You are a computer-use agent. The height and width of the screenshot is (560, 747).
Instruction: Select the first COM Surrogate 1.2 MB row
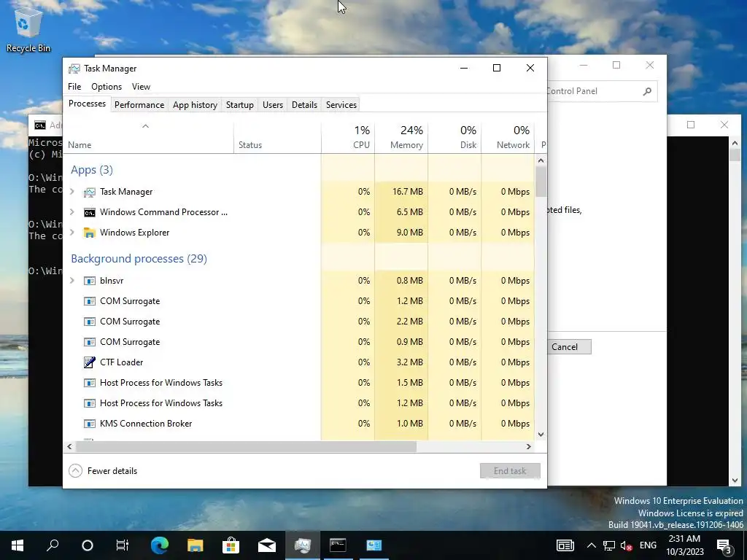pos(298,301)
